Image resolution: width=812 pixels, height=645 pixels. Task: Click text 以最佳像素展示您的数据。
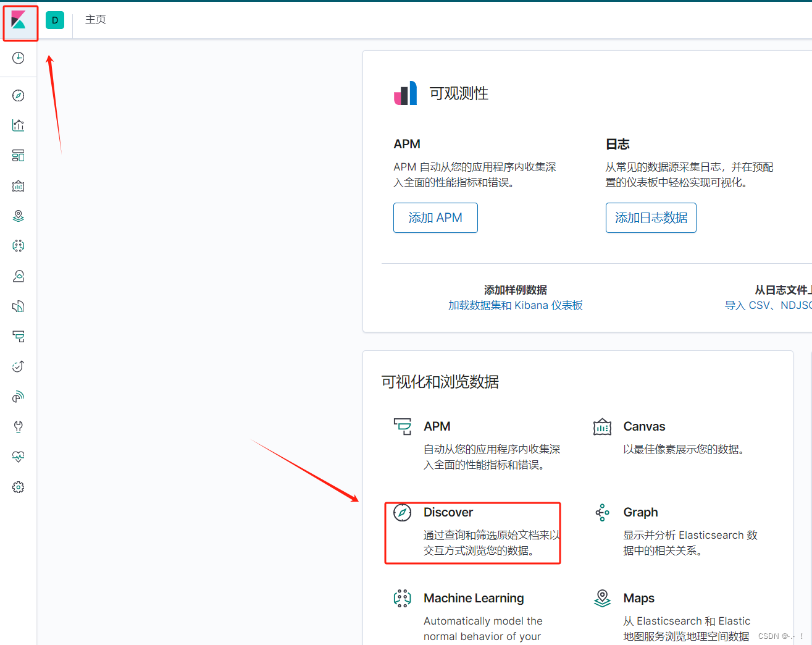[x=685, y=449]
